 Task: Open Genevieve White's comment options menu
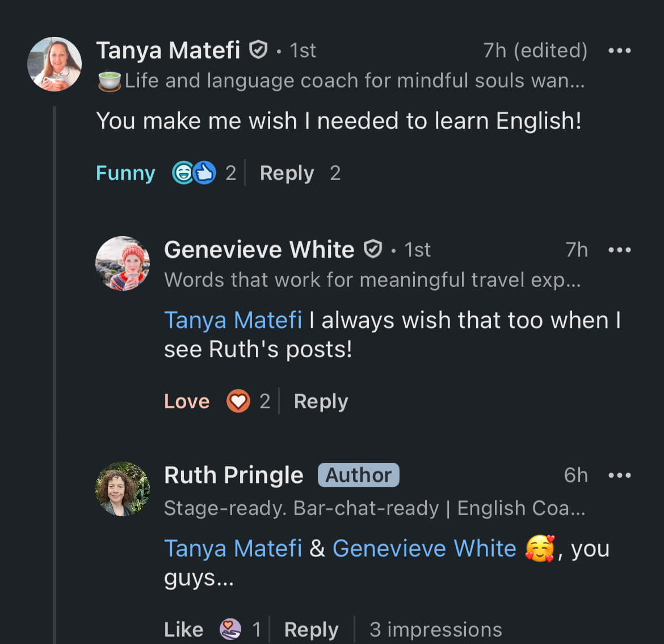coord(620,250)
